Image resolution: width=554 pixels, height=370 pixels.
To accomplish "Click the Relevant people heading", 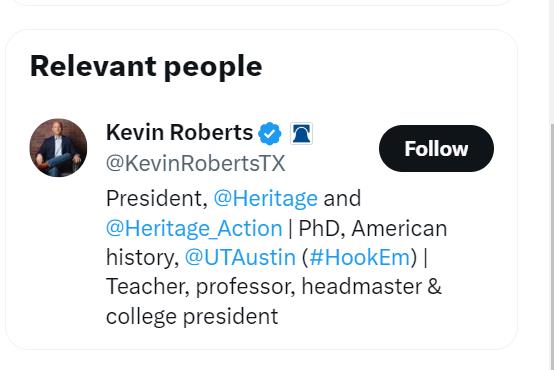I will point(146,66).
